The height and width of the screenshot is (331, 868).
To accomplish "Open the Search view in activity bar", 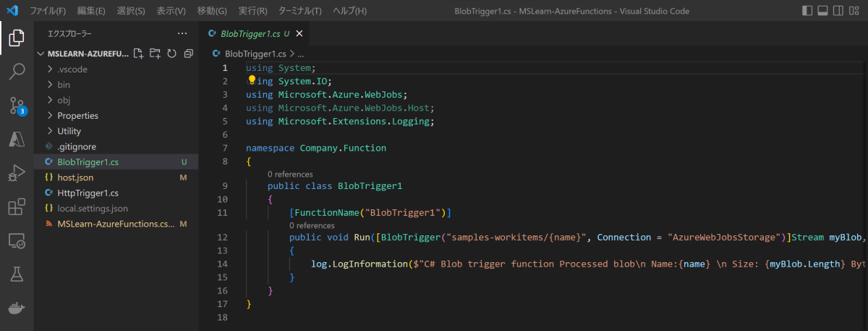I will 16,71.
